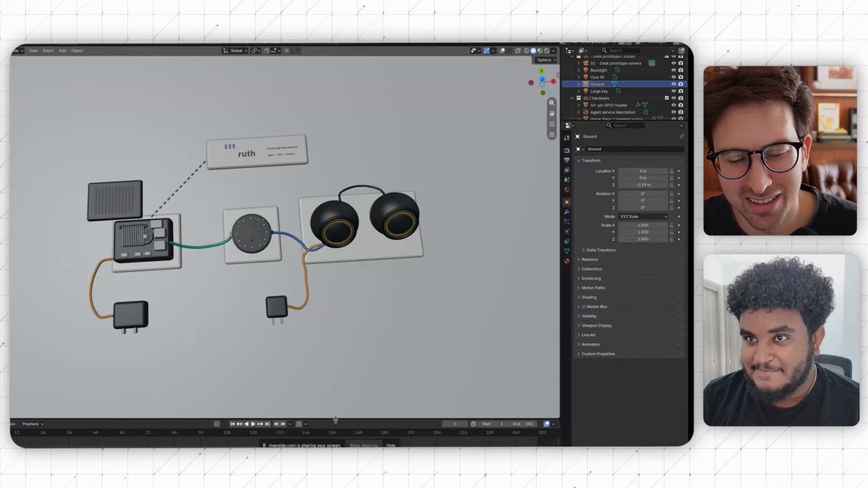Select Agent service description in the outliner
This screenshot has height=488, width=868.
[x=613, y=112]
